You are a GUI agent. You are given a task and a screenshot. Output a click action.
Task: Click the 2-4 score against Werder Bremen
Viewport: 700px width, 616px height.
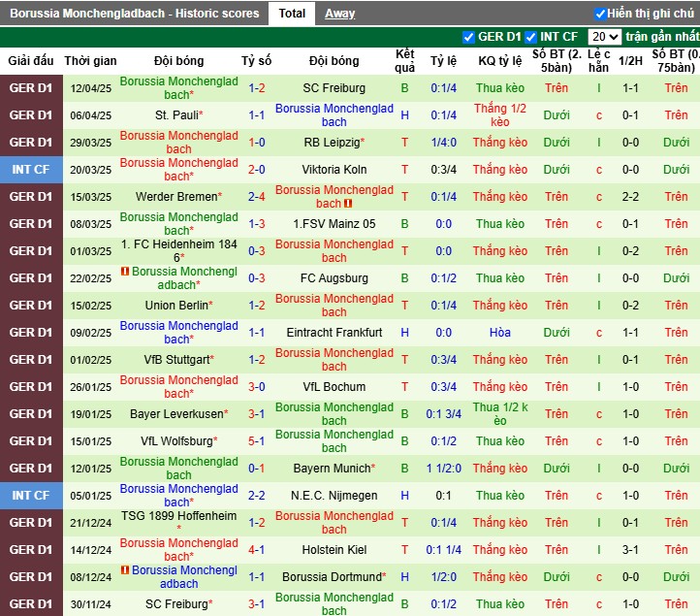click(x=257, y=197)
